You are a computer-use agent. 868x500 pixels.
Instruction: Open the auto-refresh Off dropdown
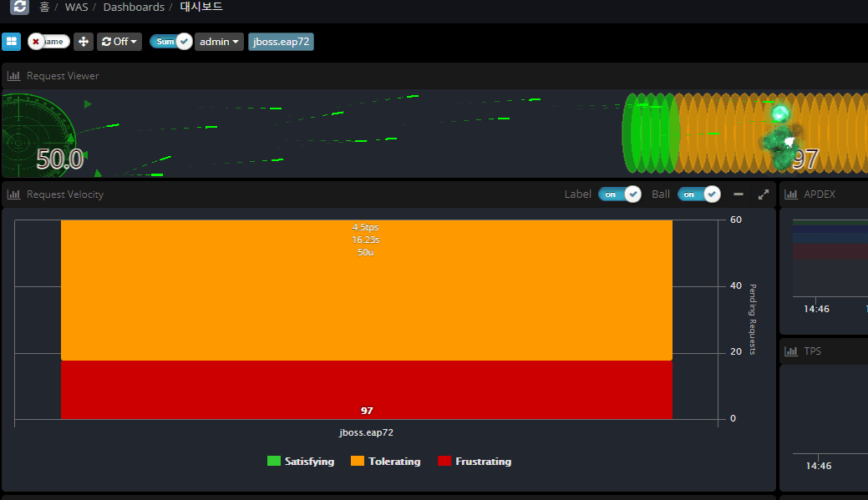click(119, 42)
